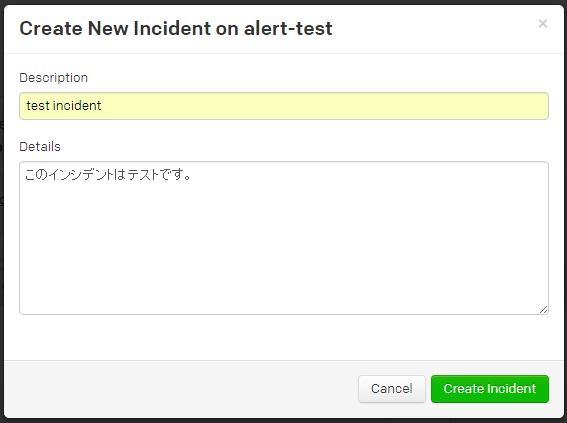This screenshot has width=567, height=423.
Task: Click the word "test" in Description field
Action: 38,106
